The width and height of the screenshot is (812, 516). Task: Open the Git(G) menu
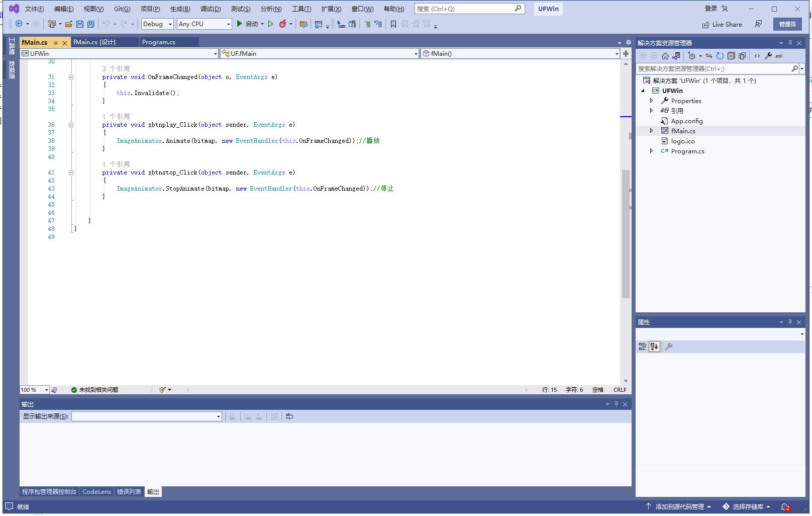pyautogui.click(x=122, y=9)
